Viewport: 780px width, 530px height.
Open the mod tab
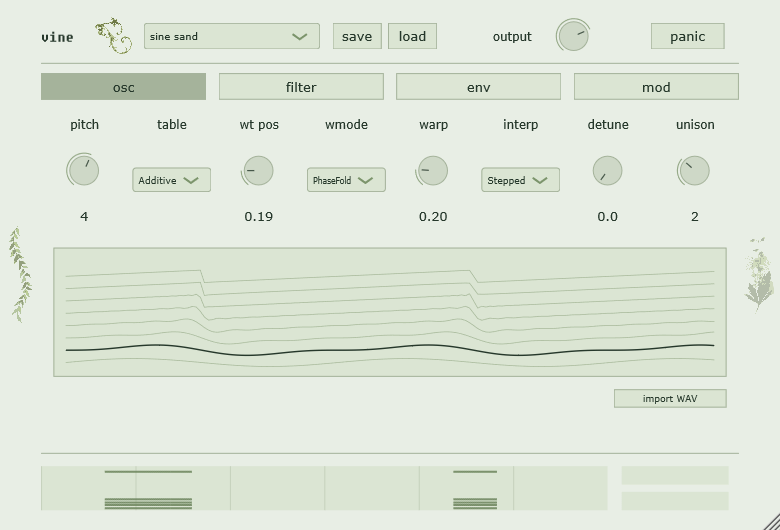coord(656,87)
